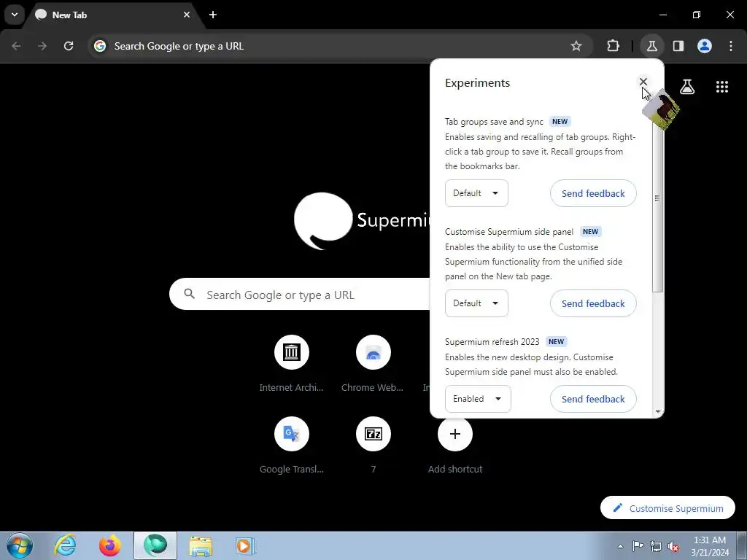747x560 pixels.
Task: Open the three-dot browser menu
Action: coord(731,46)
